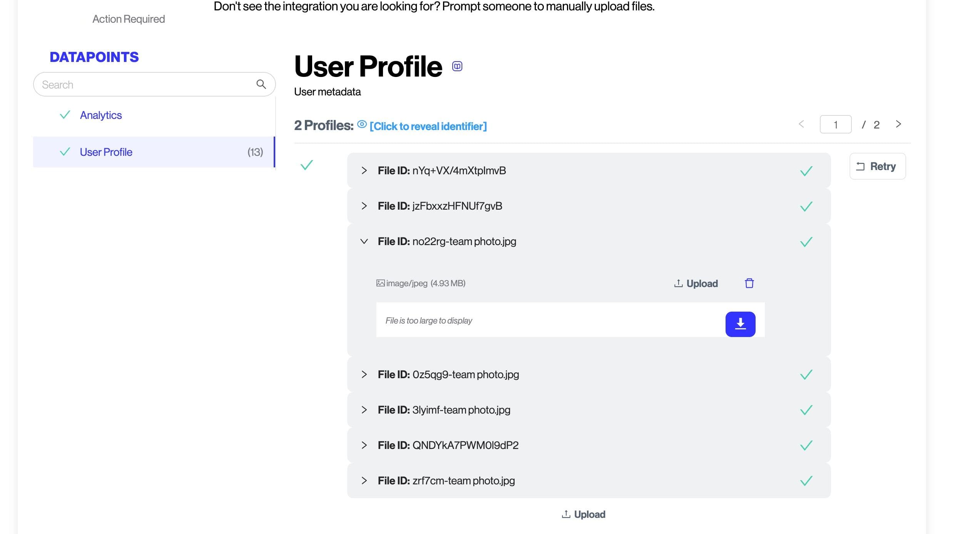This screenshot has height=534, width=980.
Task: Click the info icon beside User Profile title
Action: 457,66
